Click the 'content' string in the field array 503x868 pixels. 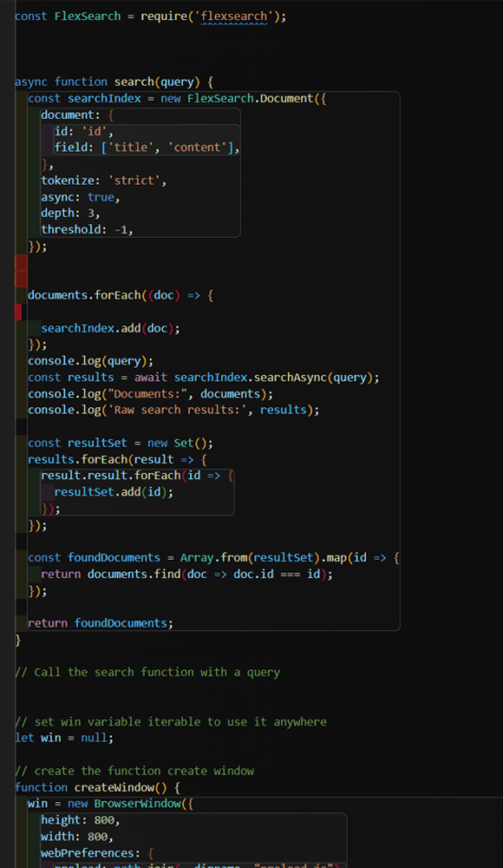[x=197, y=148]
